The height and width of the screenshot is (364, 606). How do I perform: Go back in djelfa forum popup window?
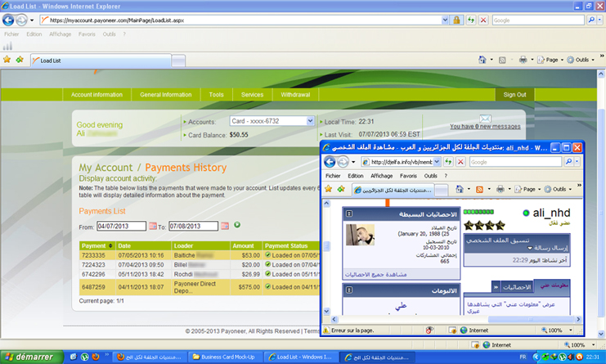pyautogui.click(x=330, y=161)
